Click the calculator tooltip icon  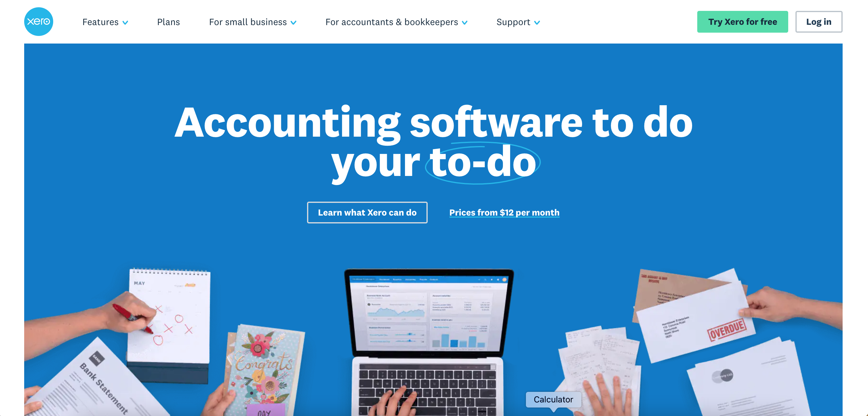(552, 397)
